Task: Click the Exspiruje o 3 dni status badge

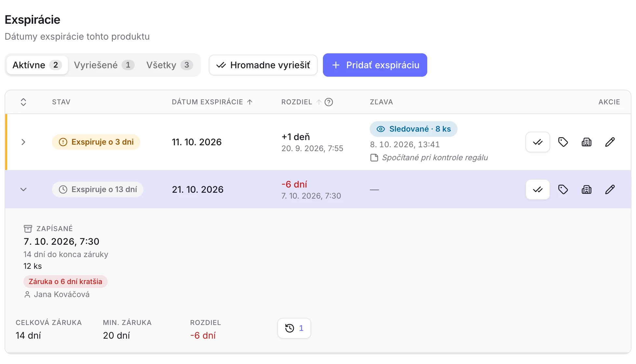Action: tap(96, 142)
